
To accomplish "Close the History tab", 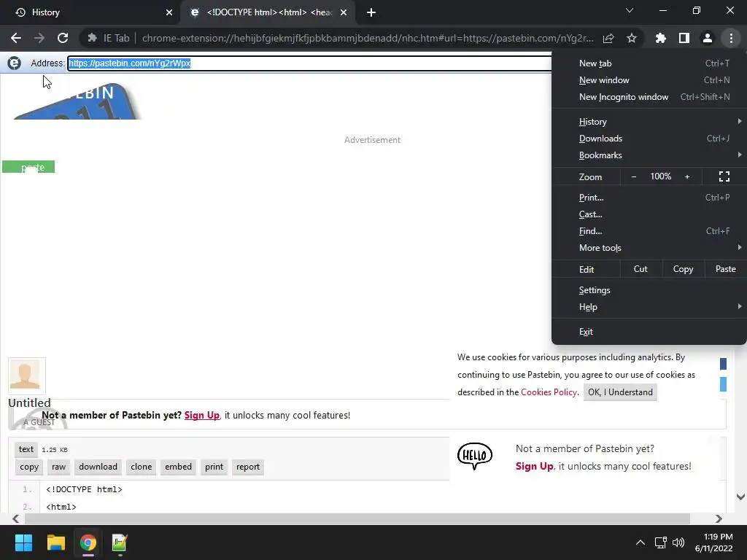I will 169,12.
